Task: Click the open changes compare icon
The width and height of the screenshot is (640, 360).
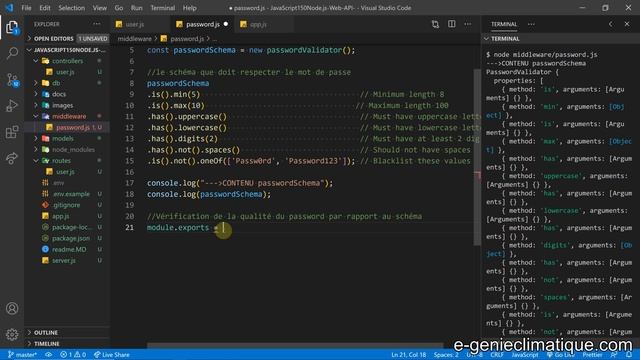Action: [x=435, y=24]
